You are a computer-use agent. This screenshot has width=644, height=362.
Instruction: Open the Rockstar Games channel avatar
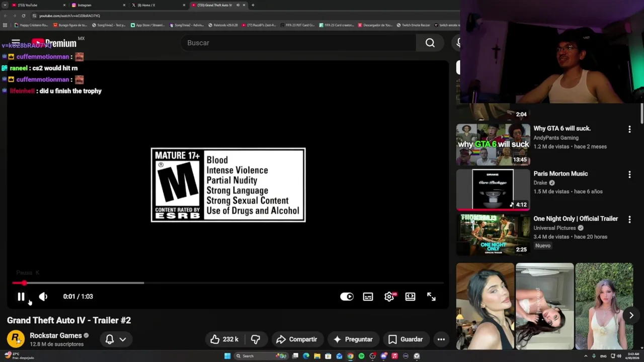(x=16, y=339)
